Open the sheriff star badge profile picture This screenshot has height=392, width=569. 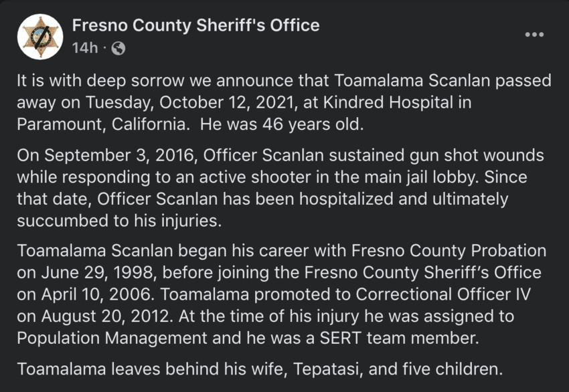pyautogui.click(x=40, y=37)
